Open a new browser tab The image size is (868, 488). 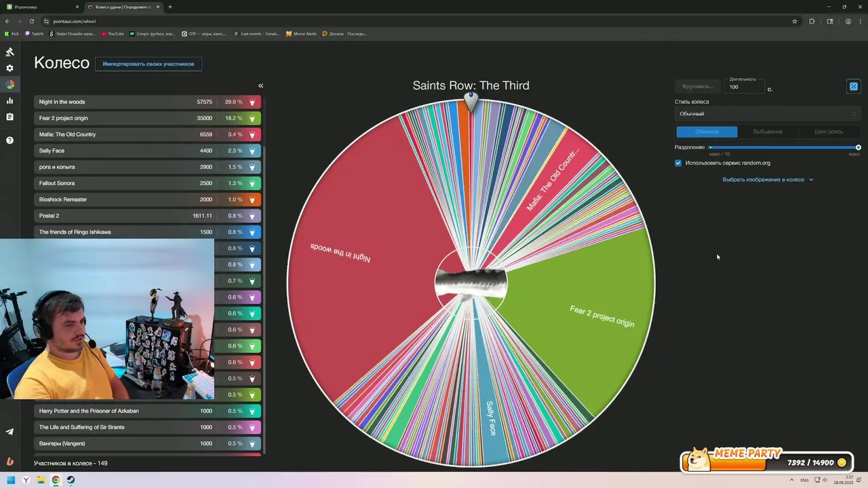coord(170,7)
